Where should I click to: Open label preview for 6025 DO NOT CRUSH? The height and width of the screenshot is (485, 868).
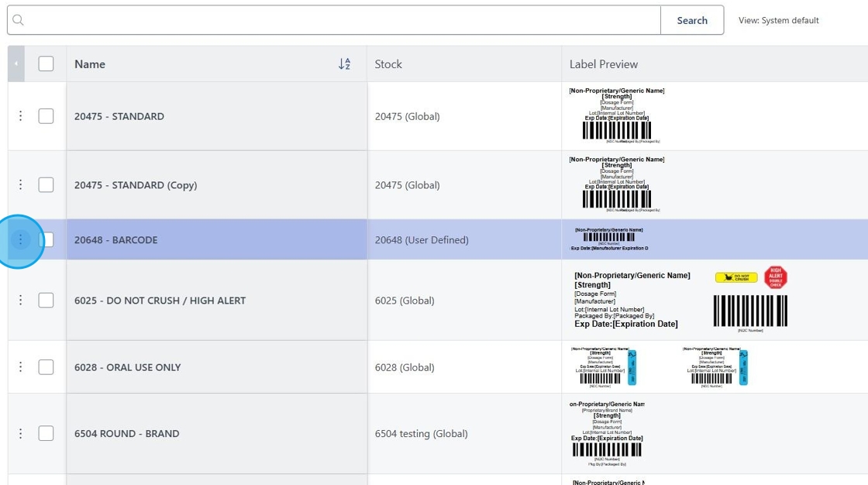point(680,300)
